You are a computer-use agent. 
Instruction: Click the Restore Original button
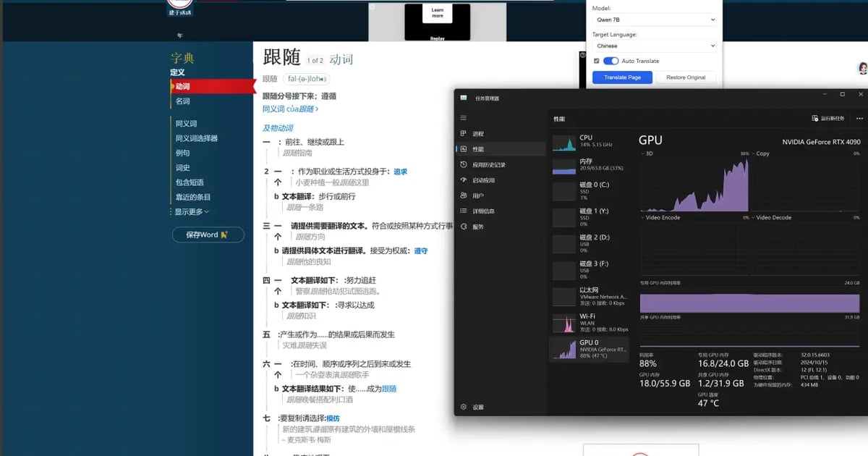click(x=686, y=77)
